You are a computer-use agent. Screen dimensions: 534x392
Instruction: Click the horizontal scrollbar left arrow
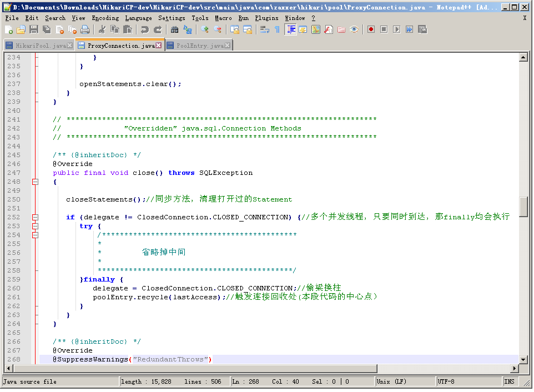pyautogui.click(x=8, y=368)
